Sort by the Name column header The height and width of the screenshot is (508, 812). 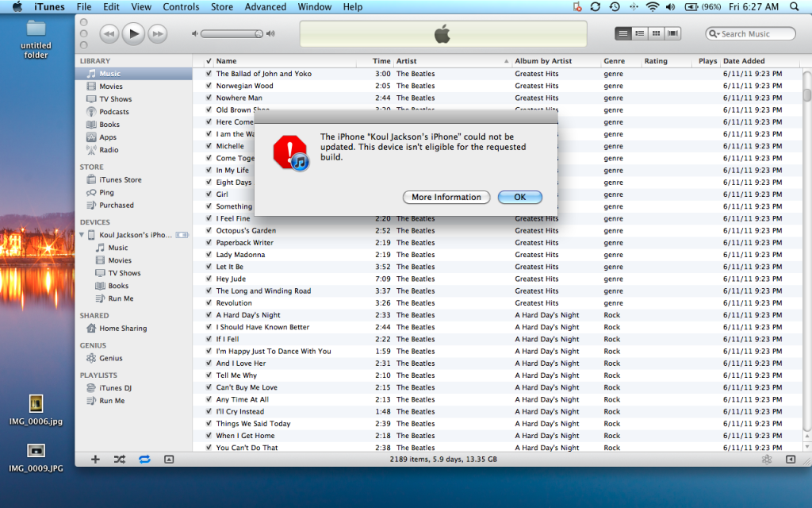pos(285,61)
